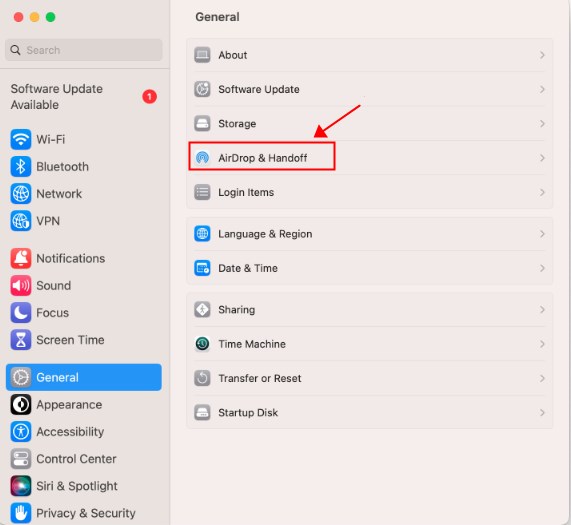Screen dimensions: 571x525
Task: Click the Bluetooth sidebar icon
Action: (21, 167)
